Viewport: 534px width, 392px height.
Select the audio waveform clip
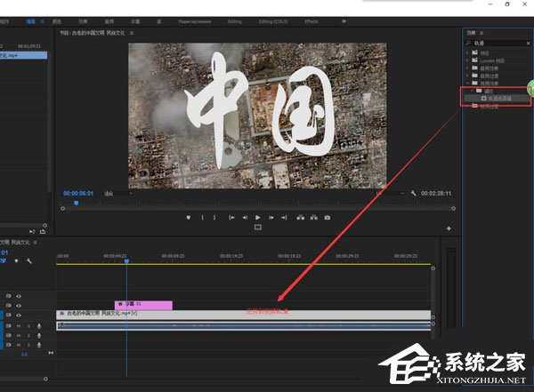(x=244, y=326)
